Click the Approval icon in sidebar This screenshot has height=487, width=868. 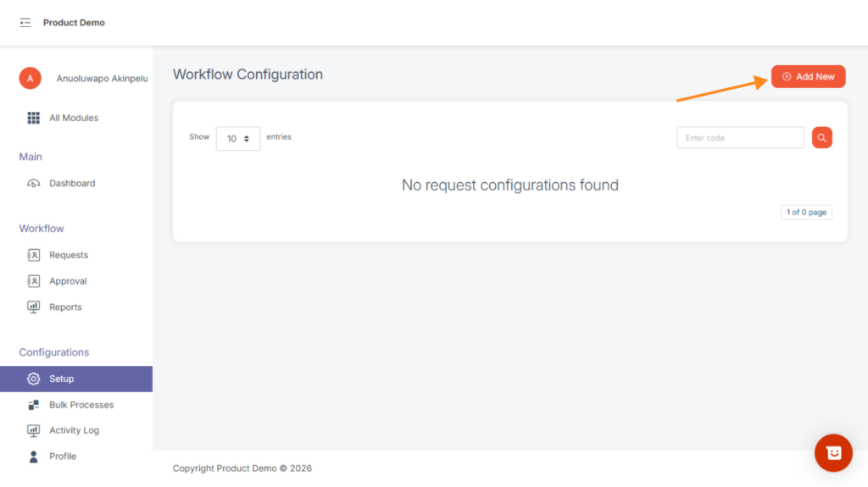(x=34, y=281)
